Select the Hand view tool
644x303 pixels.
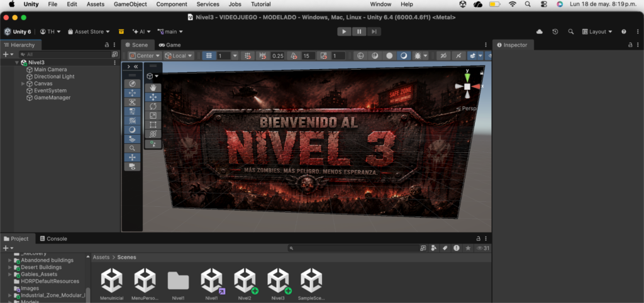(153, 87)
